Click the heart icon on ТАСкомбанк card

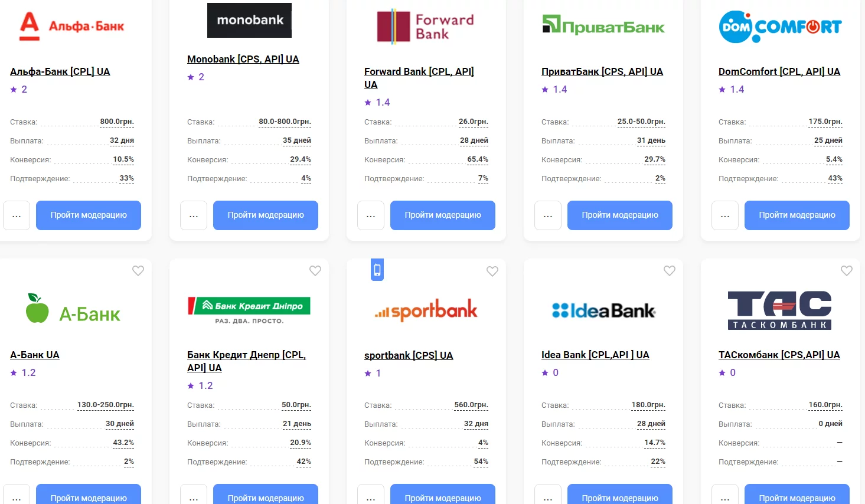(847, 271)
